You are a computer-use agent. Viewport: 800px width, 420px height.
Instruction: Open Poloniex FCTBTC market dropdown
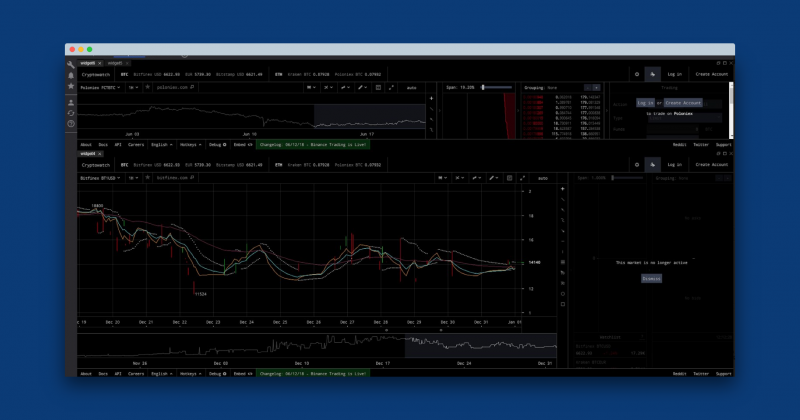coord(101,87)
